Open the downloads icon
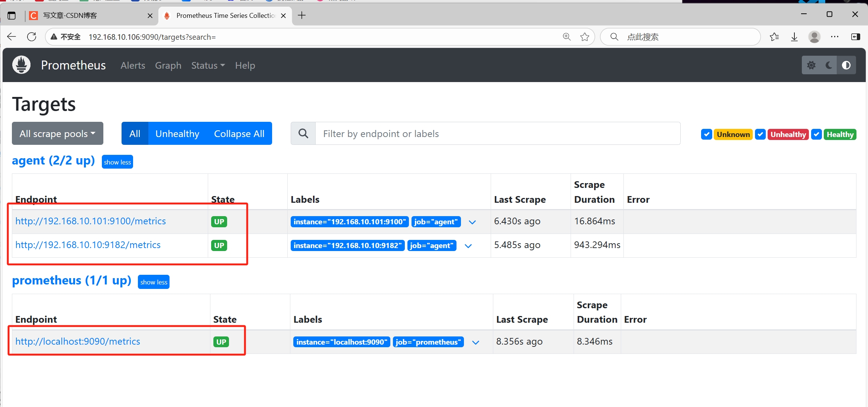This screenshot has width=868, height=407. tap(794, 37)
